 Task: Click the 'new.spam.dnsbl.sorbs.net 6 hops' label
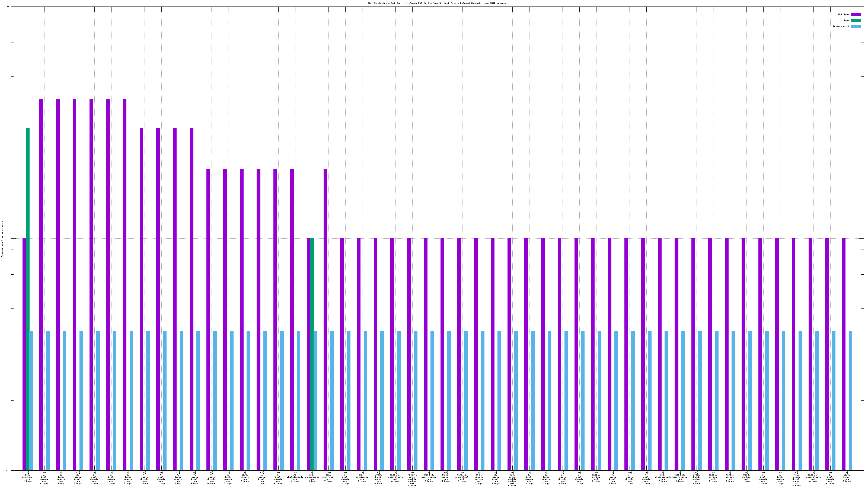point(796,479)
